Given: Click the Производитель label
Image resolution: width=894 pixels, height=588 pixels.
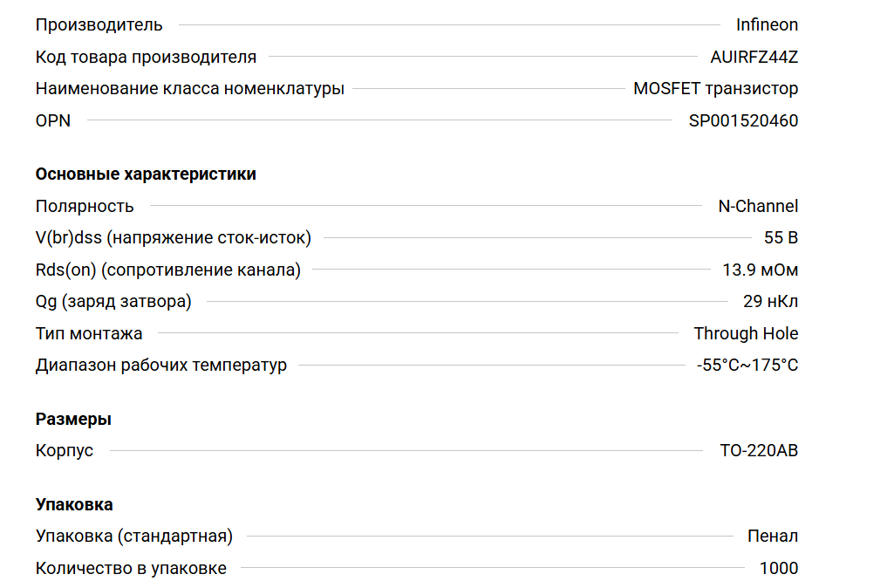Looking at the screenshot, I should (x=99, y=25).
